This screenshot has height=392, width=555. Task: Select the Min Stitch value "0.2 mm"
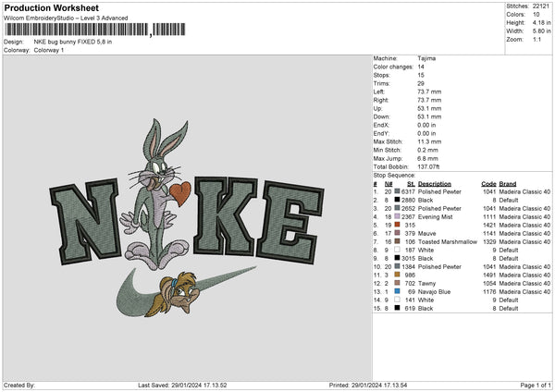428,150
